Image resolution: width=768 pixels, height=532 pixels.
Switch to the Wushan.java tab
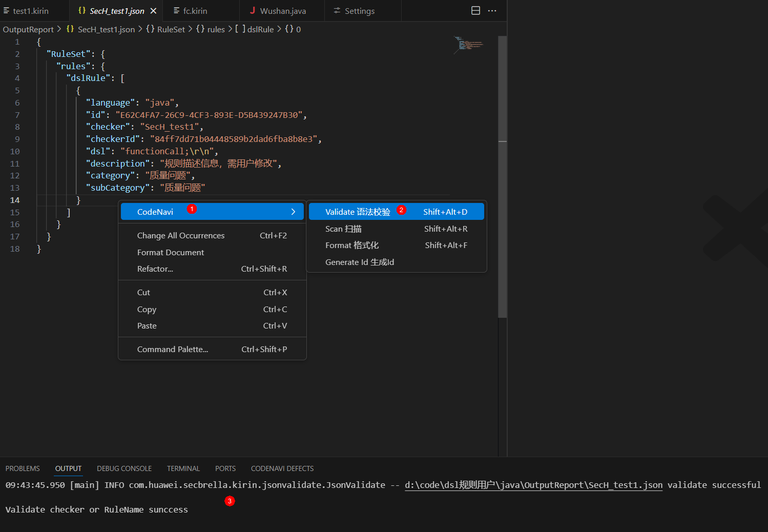click(283, 11)
